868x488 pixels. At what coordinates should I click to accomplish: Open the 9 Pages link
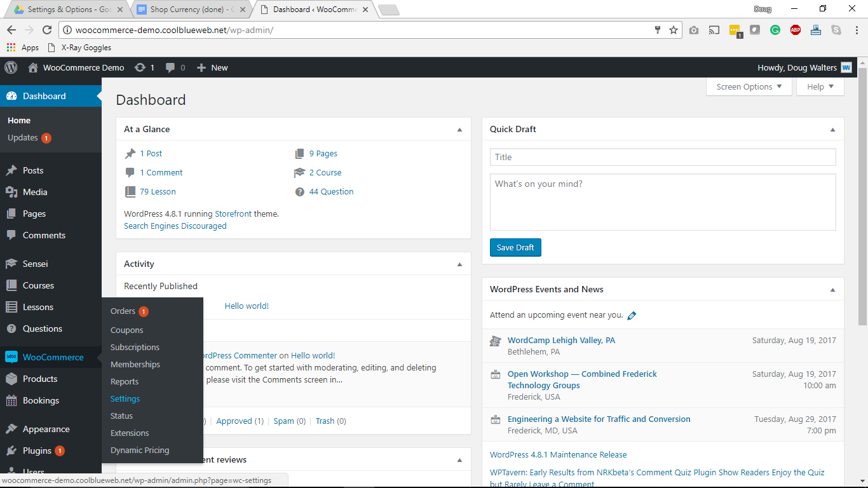tap(323, 153)
